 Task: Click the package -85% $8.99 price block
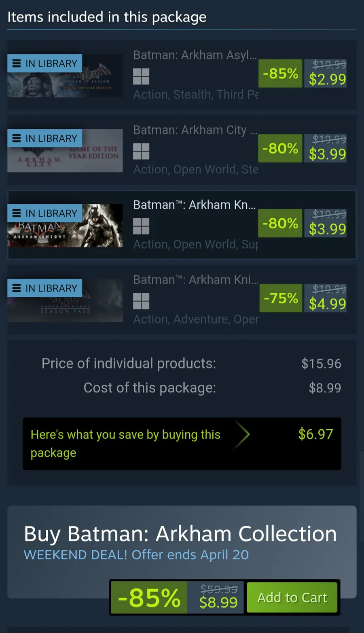pos(177,597)
